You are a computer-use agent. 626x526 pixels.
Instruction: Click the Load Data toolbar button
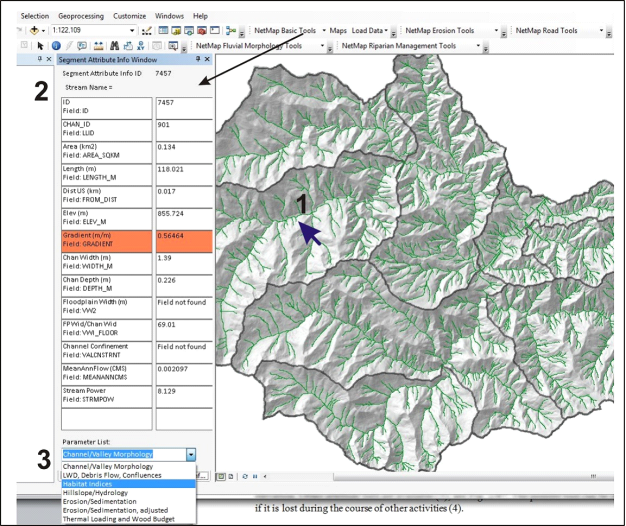(x=369, y=31)
